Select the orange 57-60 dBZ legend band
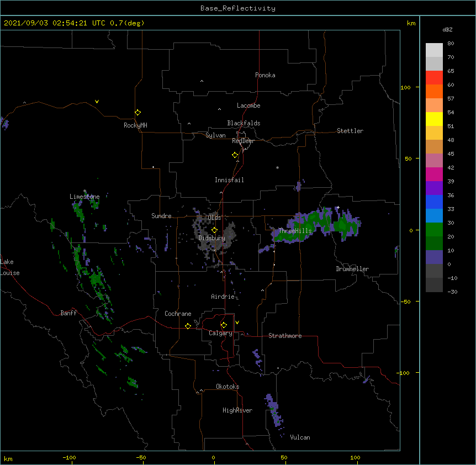 [x=434, y=91]
